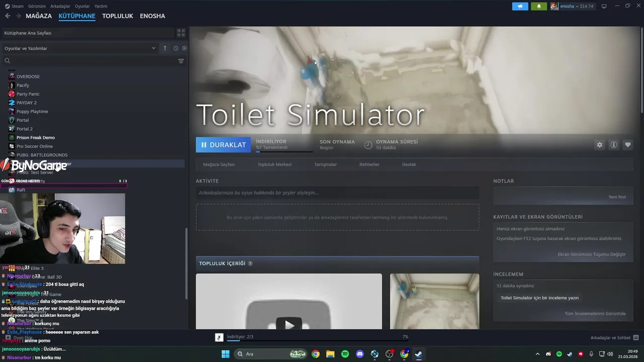This screenshot has width=644, height=362.
Task: Click the activity comment input field
Action: coord(337,193)
